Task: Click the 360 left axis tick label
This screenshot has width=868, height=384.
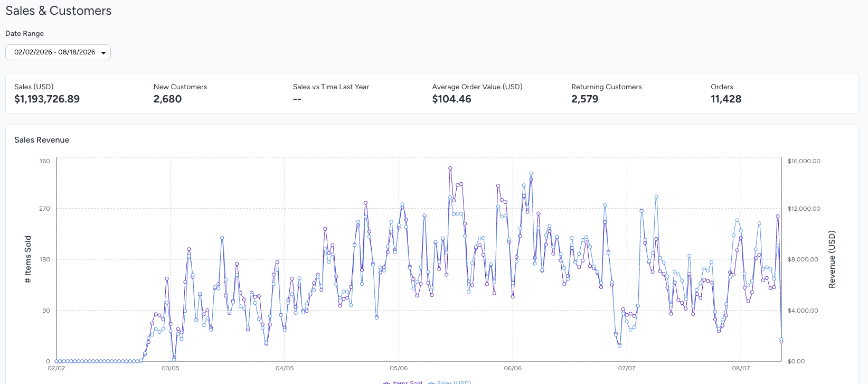Action: pos(44,161)
